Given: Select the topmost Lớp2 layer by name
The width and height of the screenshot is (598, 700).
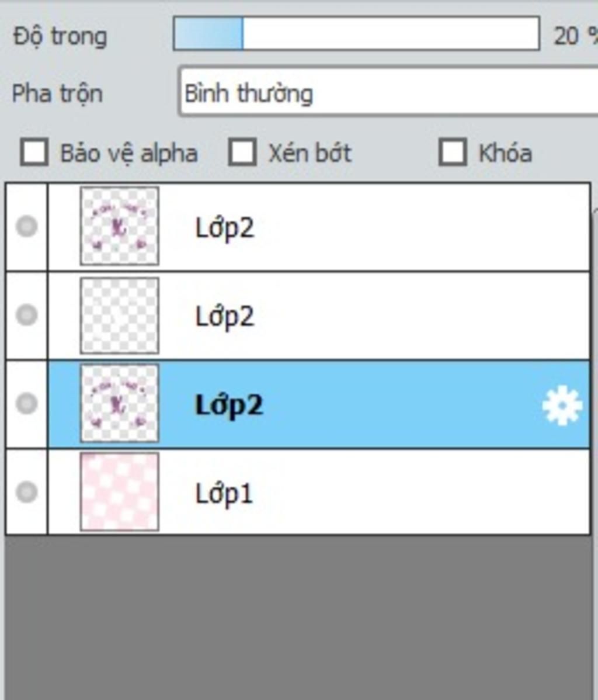Looking at the screenshot, I should pyautogui.click(x=224, y=228).
